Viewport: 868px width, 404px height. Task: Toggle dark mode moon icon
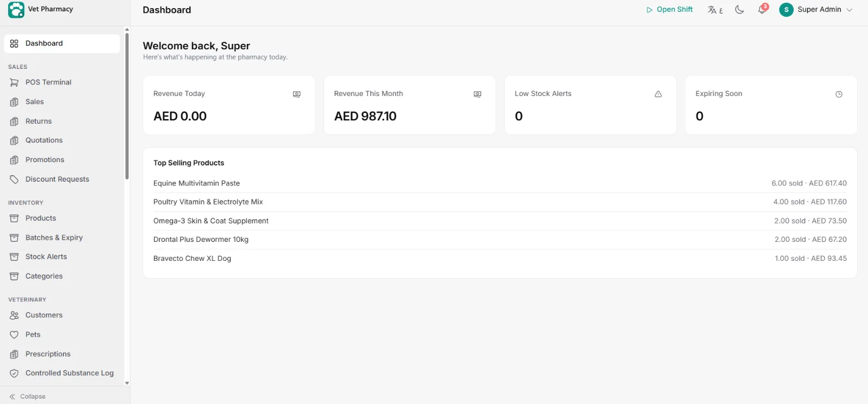(x=739, y=10)
